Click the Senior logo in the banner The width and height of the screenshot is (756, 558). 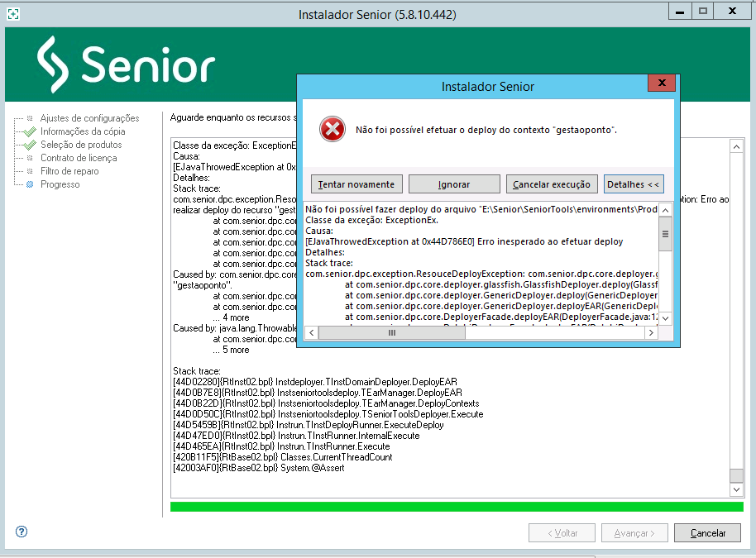click(127, 64)
